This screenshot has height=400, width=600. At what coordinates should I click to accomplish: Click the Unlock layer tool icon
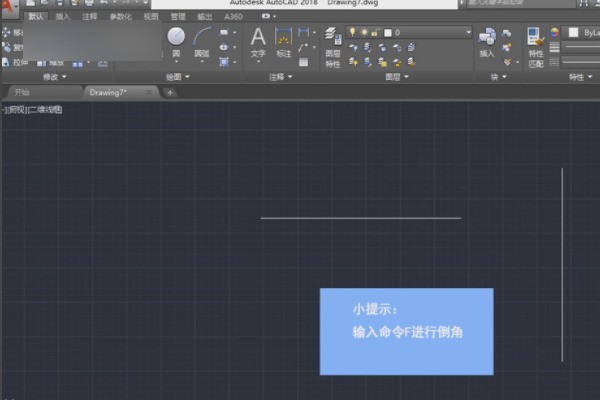click(x=397, y=62)
